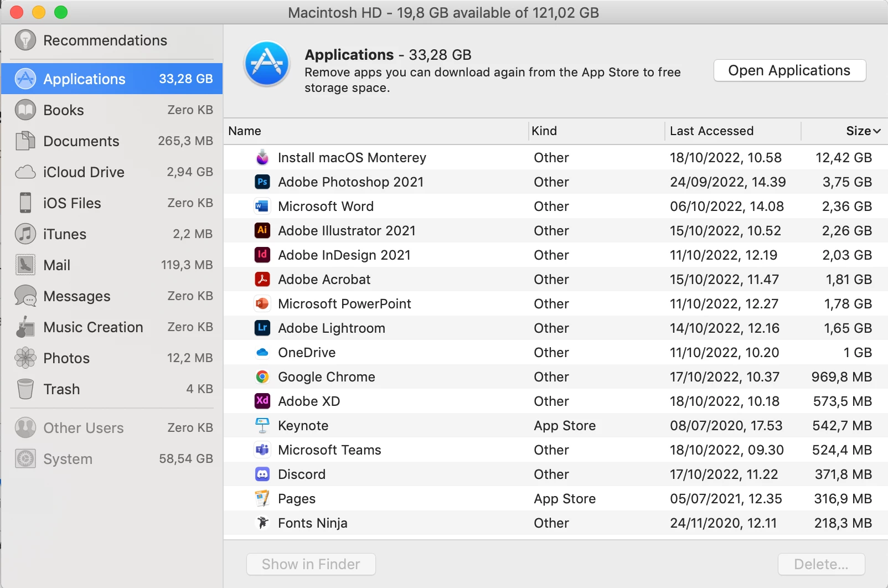888x588 pixels.
Task: Click '17/10/2022, 11.22' date for Discord
Action: [724, 474]
